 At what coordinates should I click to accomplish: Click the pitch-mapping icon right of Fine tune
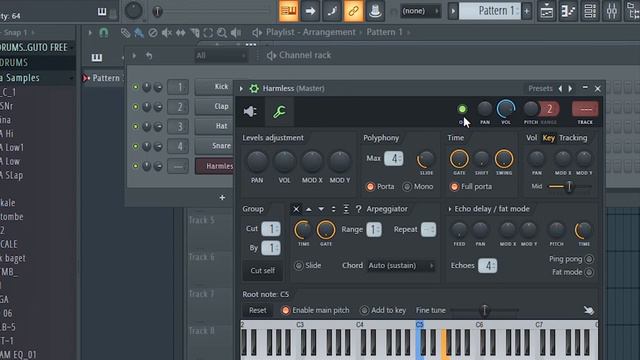tap(588, 311)
